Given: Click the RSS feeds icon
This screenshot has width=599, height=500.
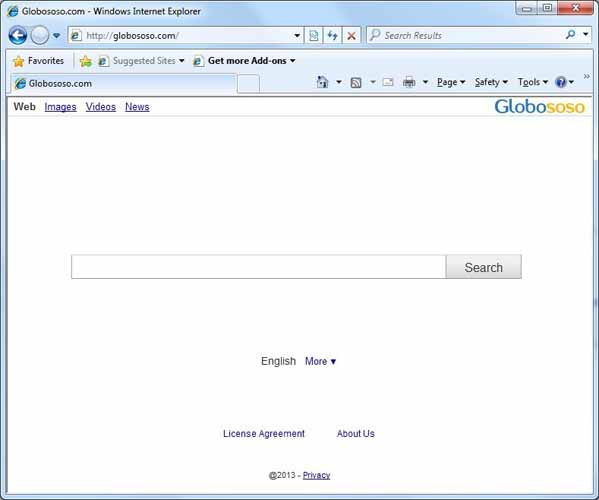Looking at the screenshot, I should pos(356,82).
